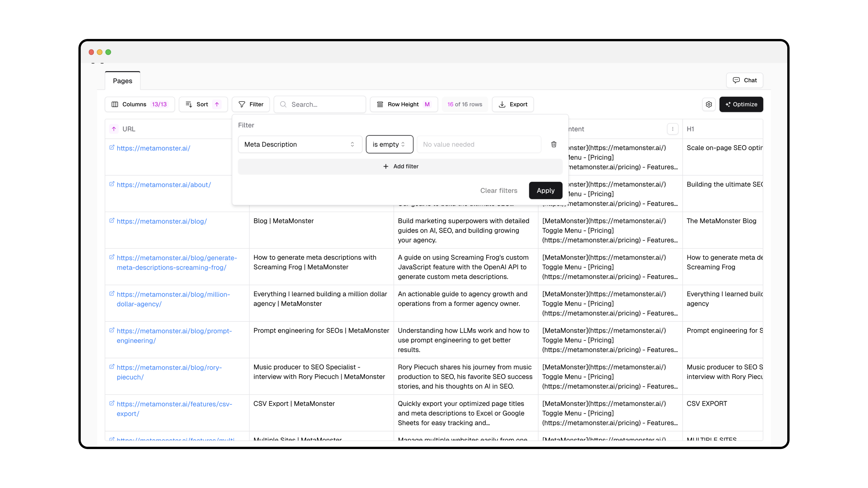
Task: Click external link icon beside prompt-engineering URL
Action: click(112, 330)
